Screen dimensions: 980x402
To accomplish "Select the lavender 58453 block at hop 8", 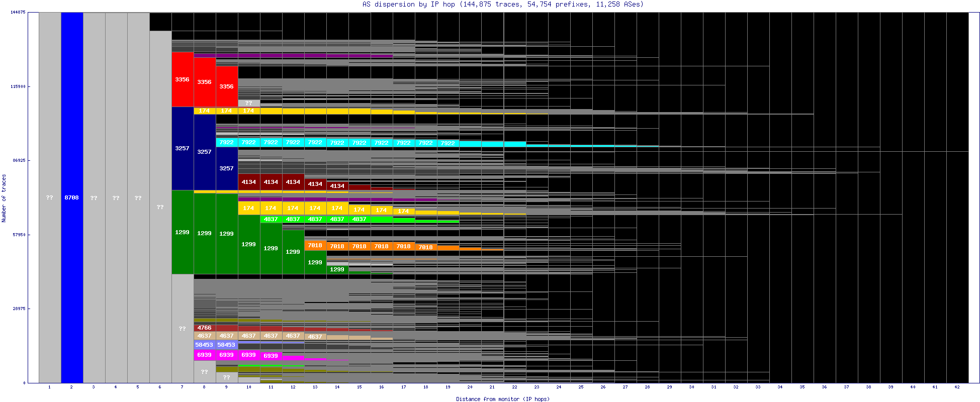I will [x=205, y=345].
